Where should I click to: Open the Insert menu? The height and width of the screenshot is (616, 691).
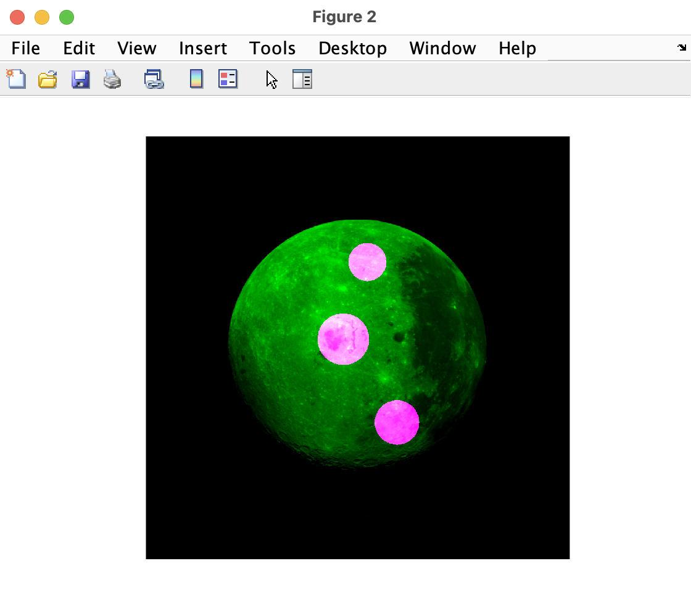click(x=203, y=48)
